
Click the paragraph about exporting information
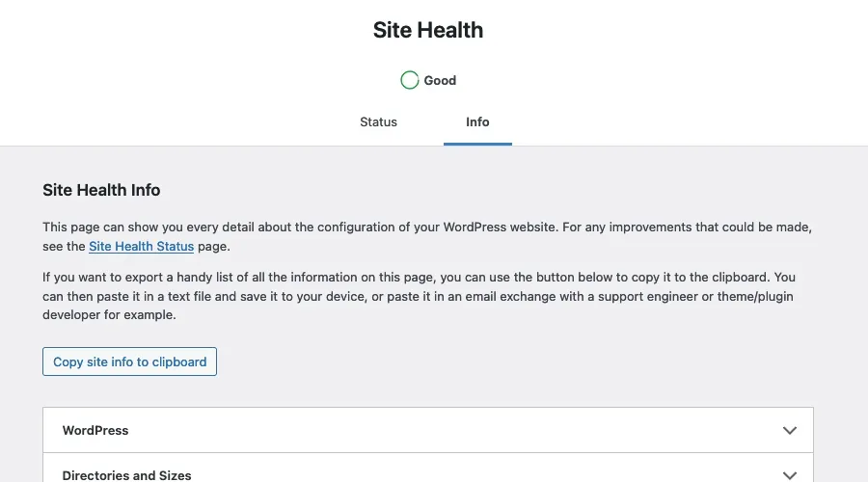tap(420, 296)
